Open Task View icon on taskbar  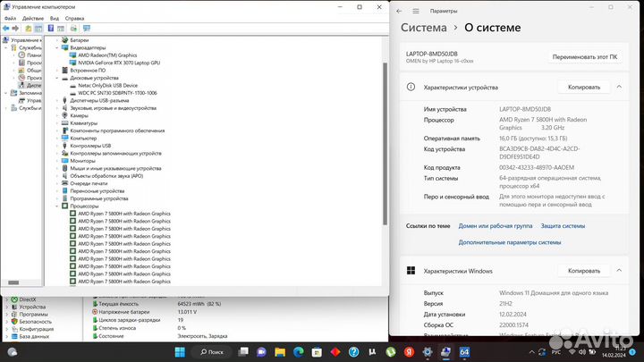click(x=243, y=352)
